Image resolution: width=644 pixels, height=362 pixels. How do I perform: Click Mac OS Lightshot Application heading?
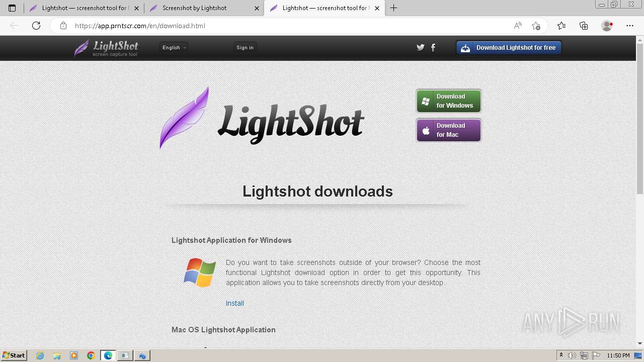click(223, 330)
